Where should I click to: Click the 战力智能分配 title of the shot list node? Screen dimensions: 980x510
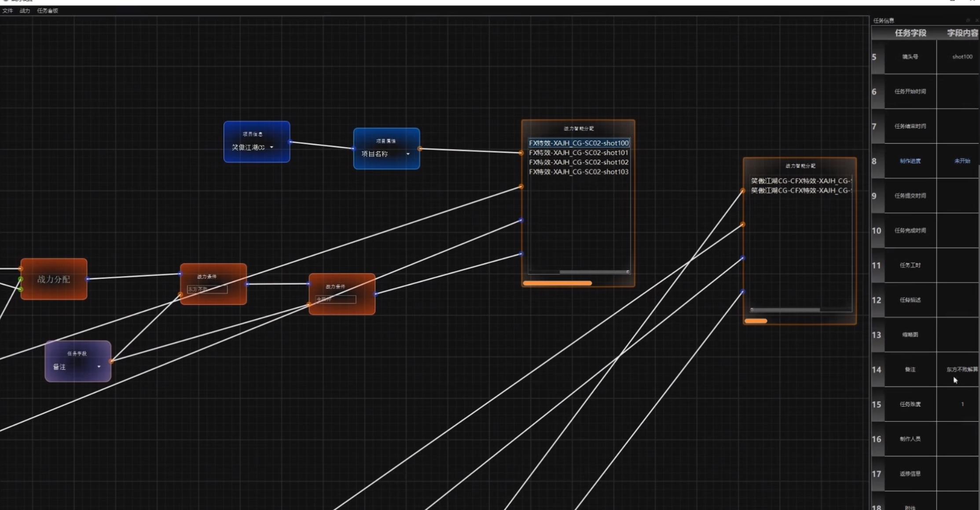pyautogui.click(x=579, y=128)
